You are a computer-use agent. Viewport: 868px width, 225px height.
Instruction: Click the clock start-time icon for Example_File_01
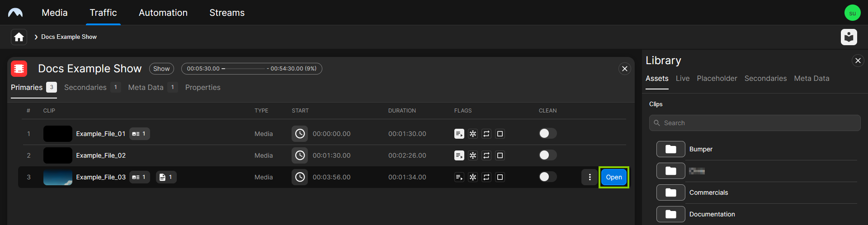pyautogui.click(x=299, y=134)
